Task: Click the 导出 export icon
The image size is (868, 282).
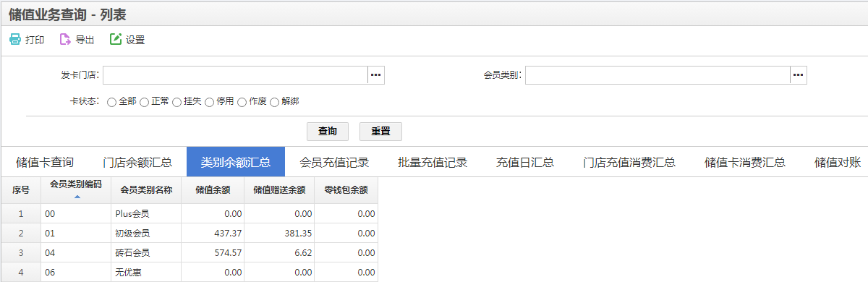Action: tap(65, 40)
